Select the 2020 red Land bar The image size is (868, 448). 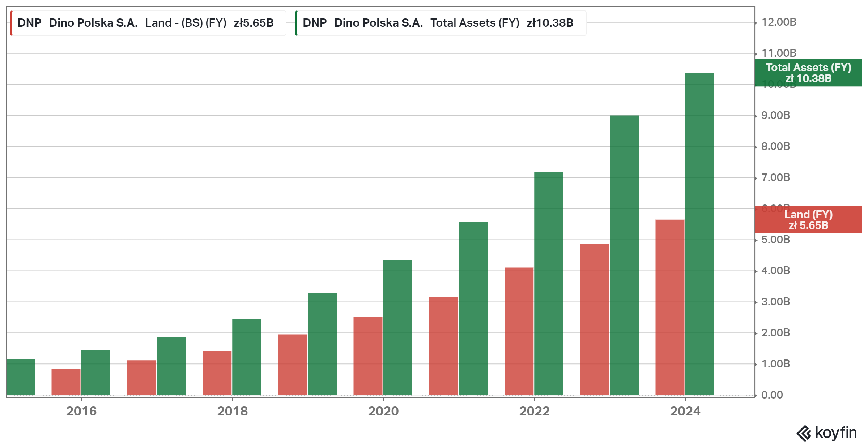pos(368,356)
